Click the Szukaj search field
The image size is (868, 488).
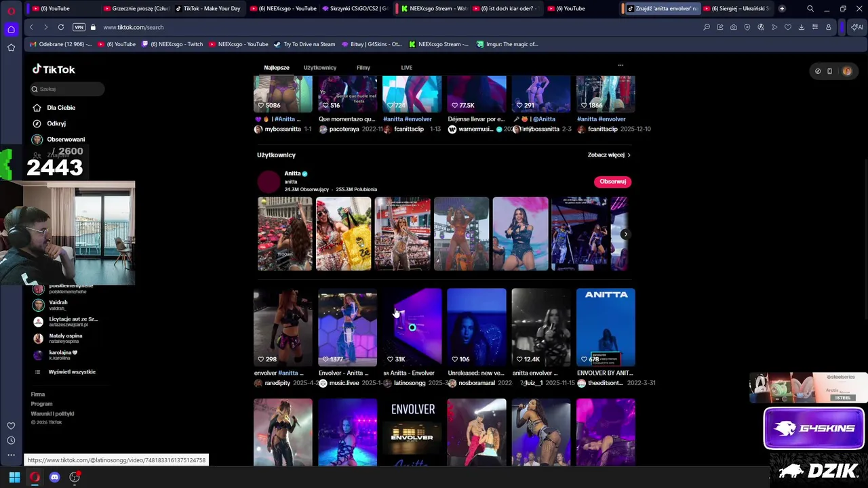click(x=66, y=89)
